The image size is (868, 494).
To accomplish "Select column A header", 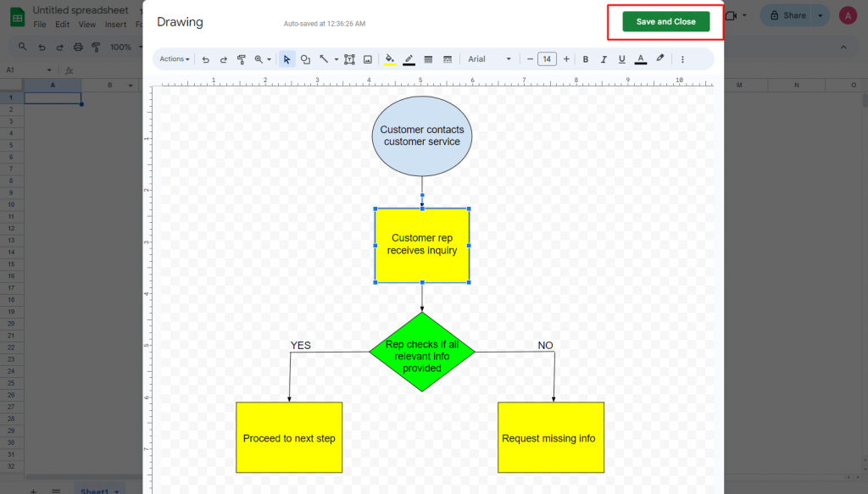I will (53, 86).
